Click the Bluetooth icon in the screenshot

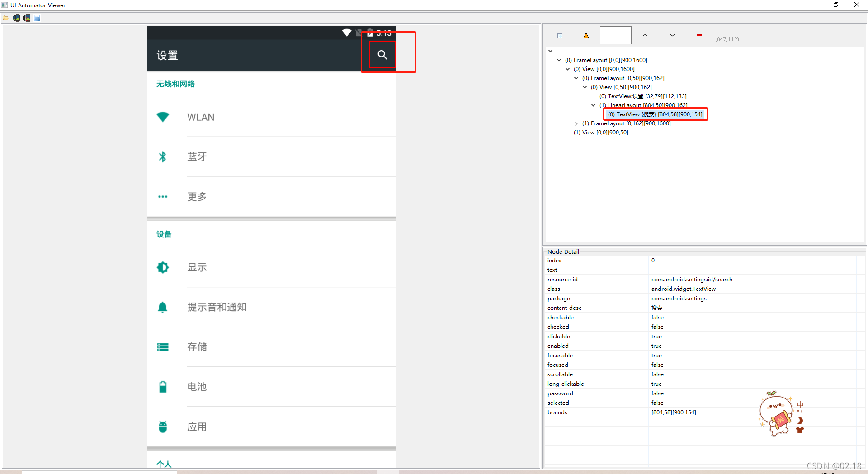[163, 156]
